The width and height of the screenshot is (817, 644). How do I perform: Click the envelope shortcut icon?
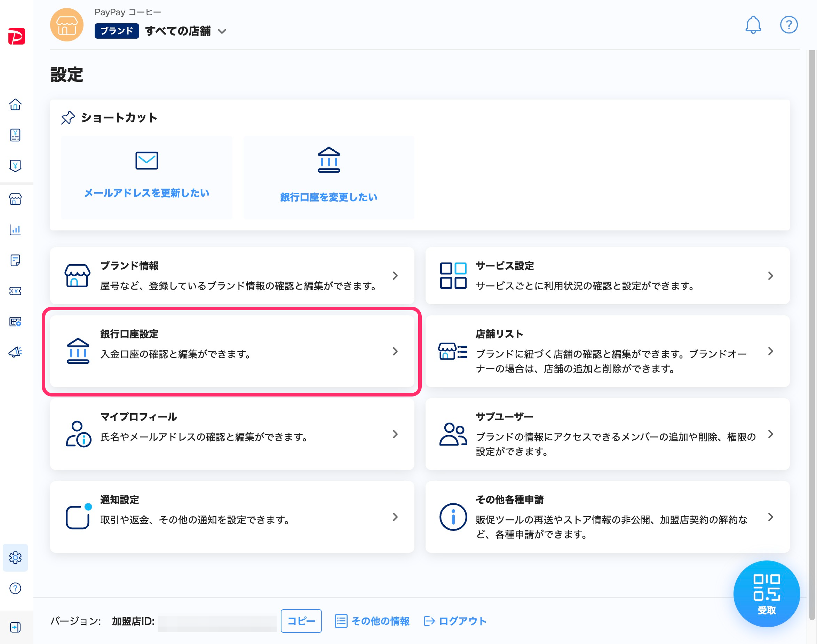[x=146, y=160]
